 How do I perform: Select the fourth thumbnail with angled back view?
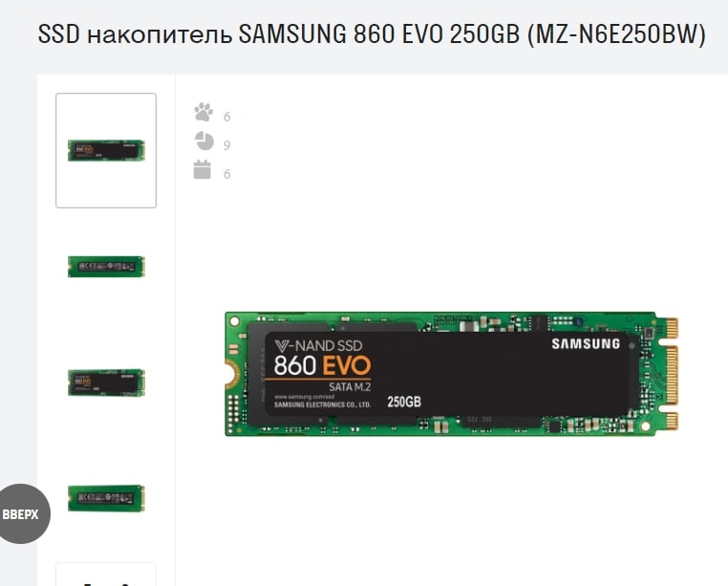pos(106,498)
